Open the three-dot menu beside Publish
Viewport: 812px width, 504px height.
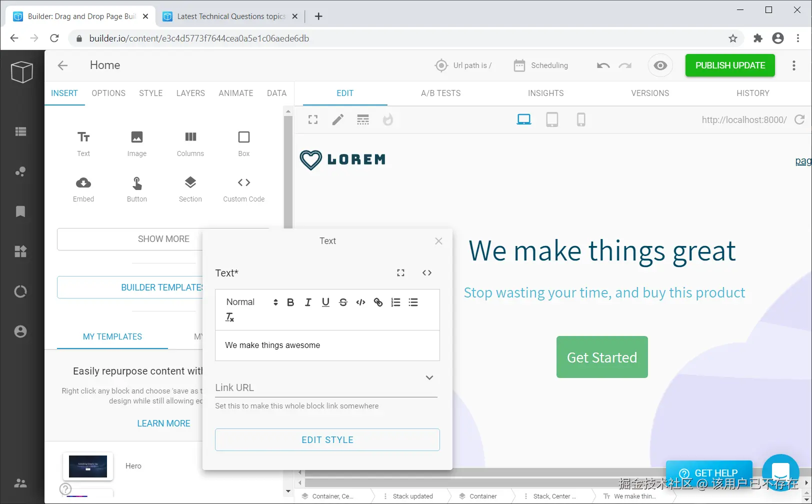coord(794,65)
